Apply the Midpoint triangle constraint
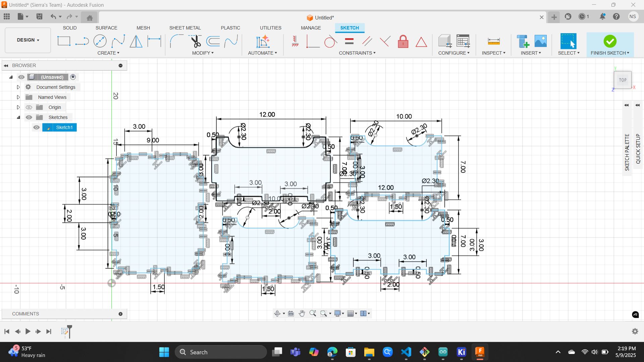 tap(421, 42)
